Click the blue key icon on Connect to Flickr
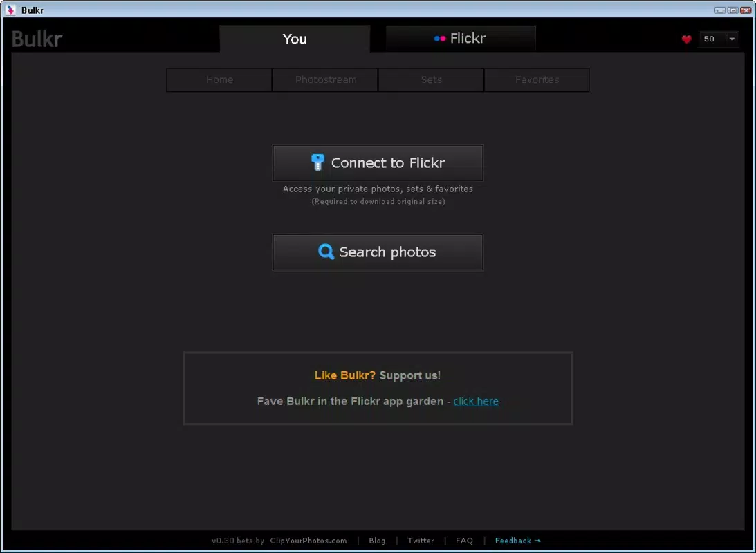This screenshot has width=756, height=553. point(317,162)
